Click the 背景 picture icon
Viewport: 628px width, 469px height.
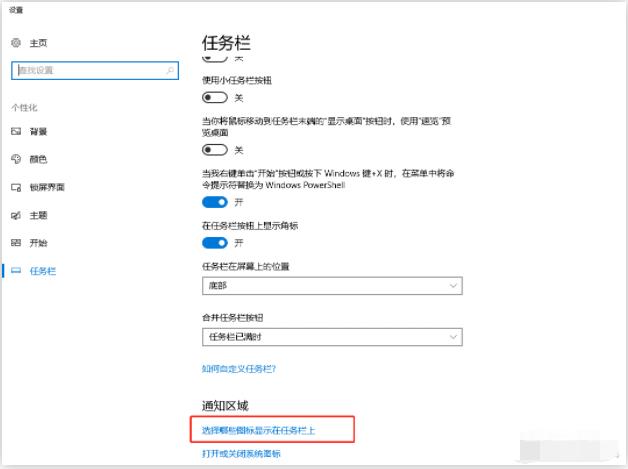click(x=16, y=131)
